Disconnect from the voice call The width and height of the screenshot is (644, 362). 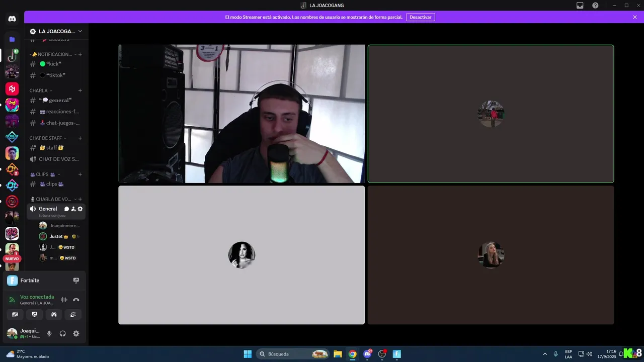76,300
